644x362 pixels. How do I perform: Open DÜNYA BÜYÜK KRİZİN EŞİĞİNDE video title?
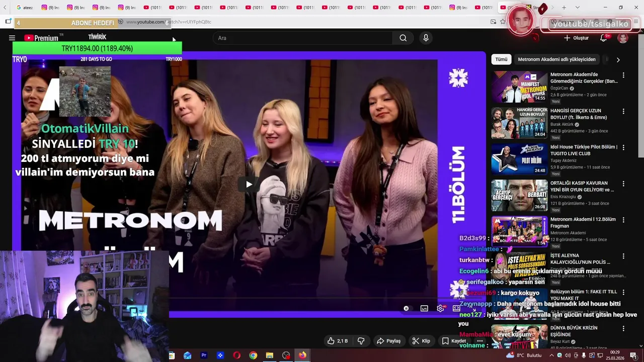coord(574,331)
